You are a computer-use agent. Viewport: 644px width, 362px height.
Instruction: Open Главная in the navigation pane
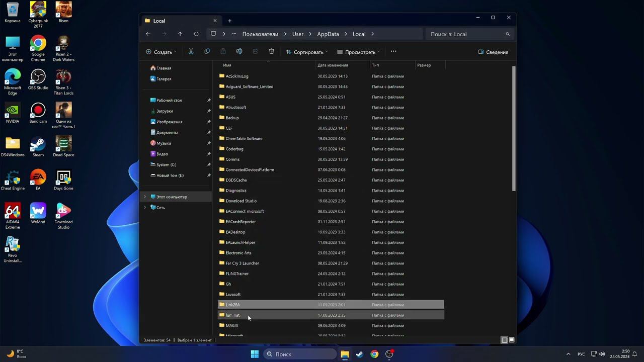(164, 68)
